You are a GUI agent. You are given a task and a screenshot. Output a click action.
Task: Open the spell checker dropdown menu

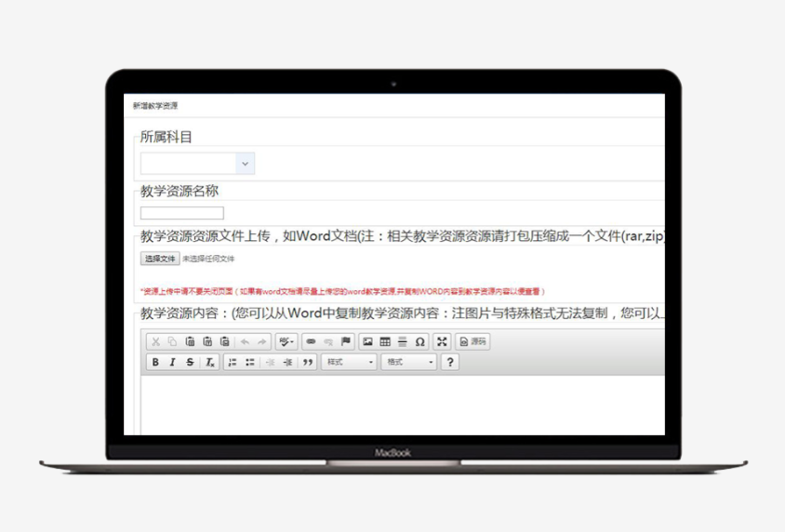pos(286,342)
